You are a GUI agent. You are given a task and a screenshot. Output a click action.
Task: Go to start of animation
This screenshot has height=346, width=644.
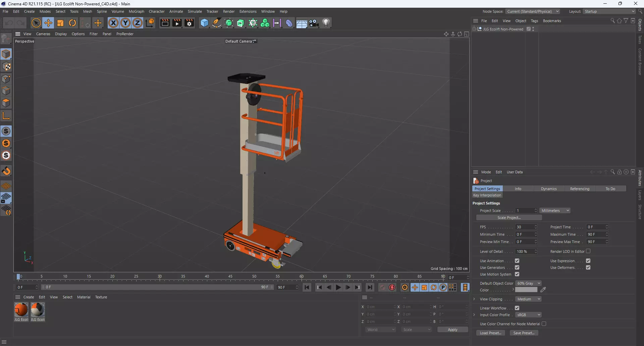(307, 287)
